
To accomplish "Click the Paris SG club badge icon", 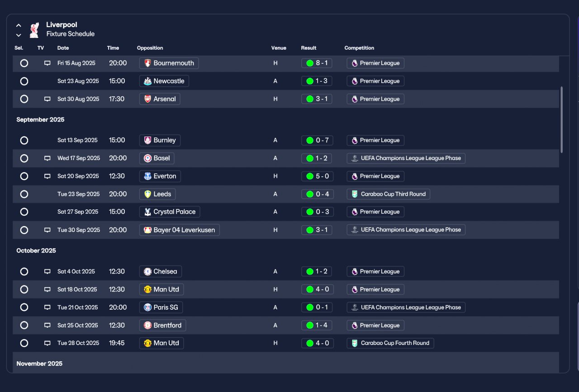I will (x=147, y=307).
